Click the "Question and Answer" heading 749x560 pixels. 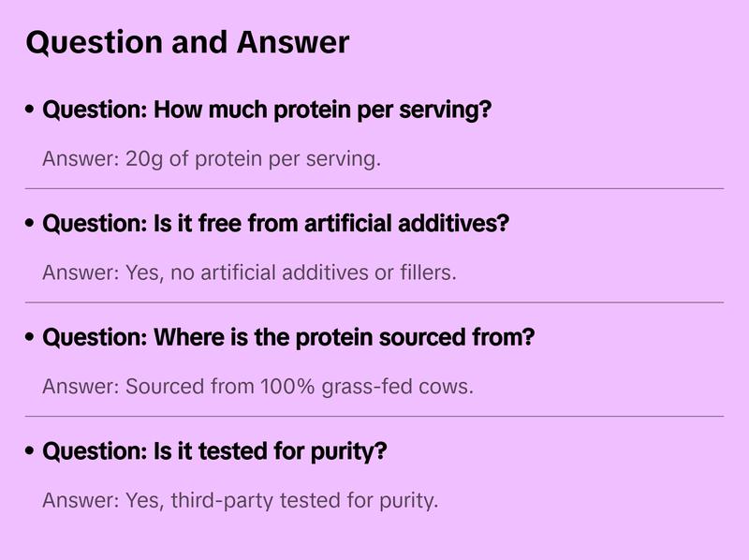(187, 42)
